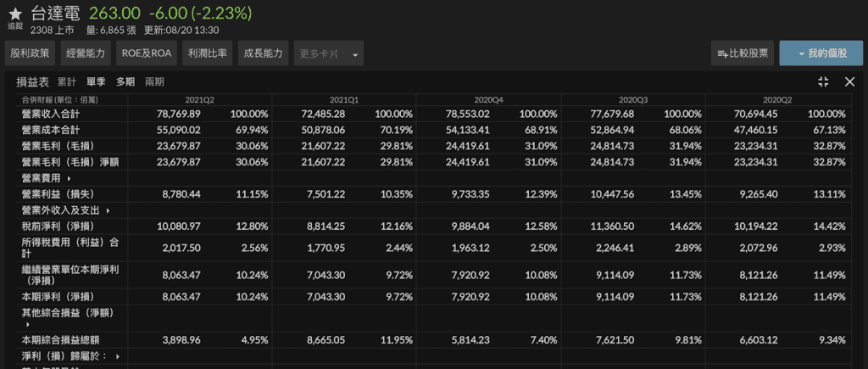Open the 成長能力 card
Image resolution: width=868 pixels, height=369 pixels.
point(263,53)
